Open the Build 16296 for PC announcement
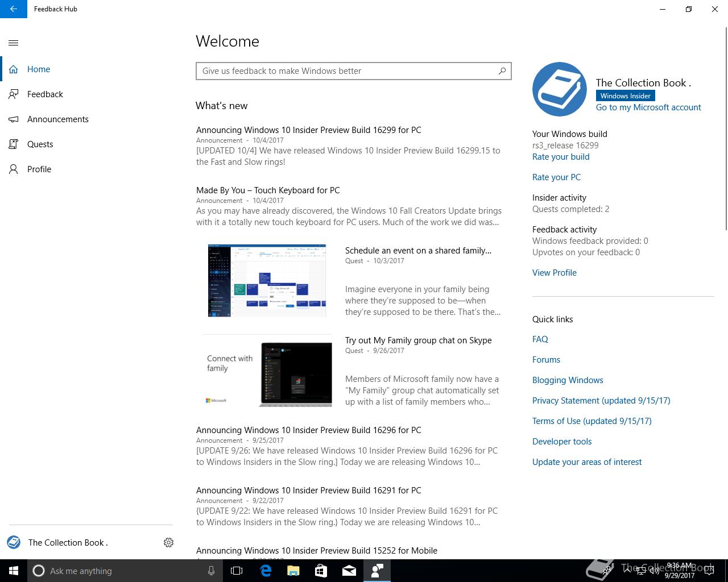Viewport: 728px width, 582px height. pos(309,430)
